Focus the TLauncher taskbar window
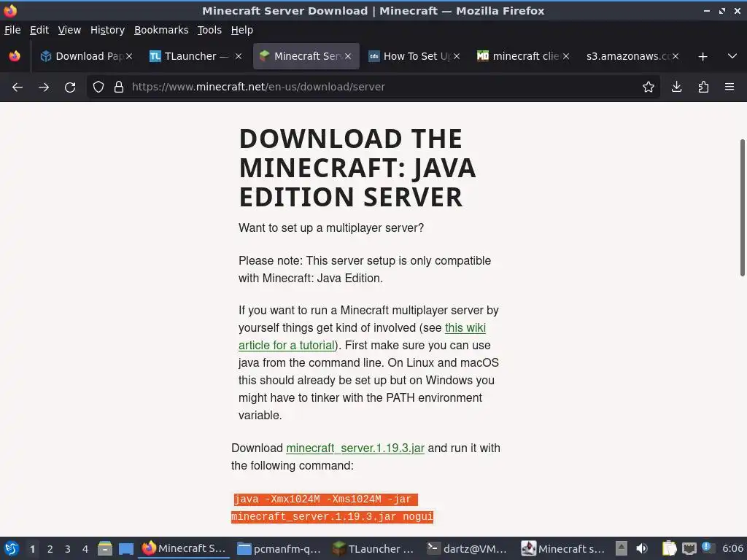Screen dimensions: 747x560 point(374,548)
